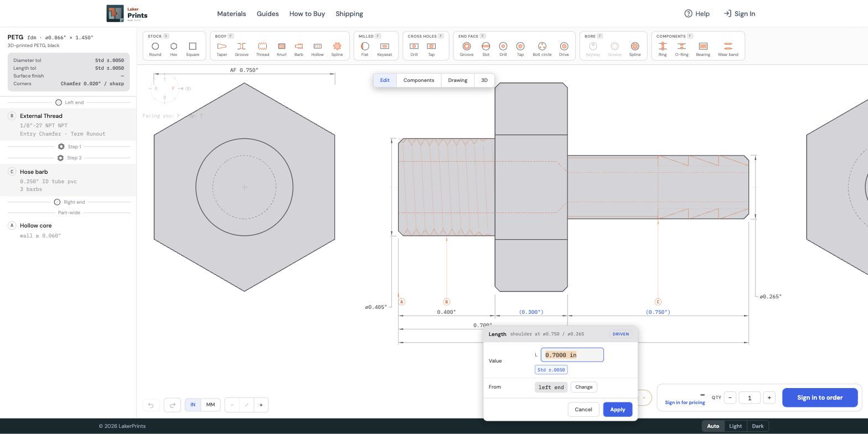Change the From reference

583,387
